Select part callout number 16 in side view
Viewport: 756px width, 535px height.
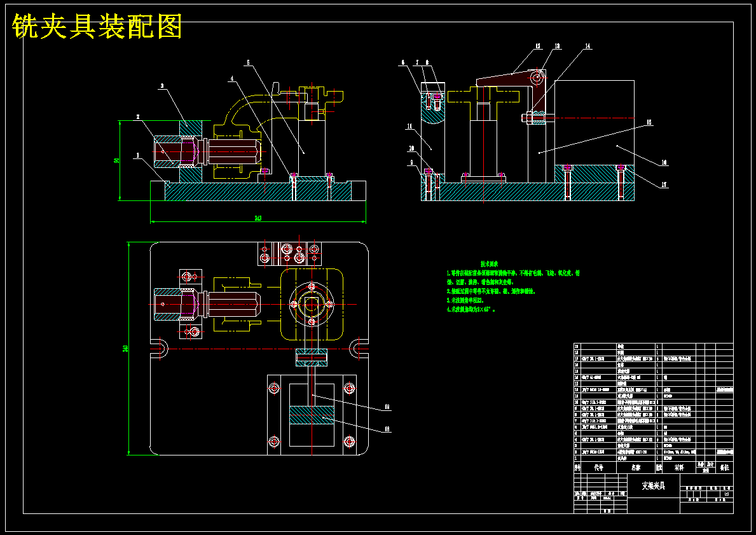pos(664,163)
